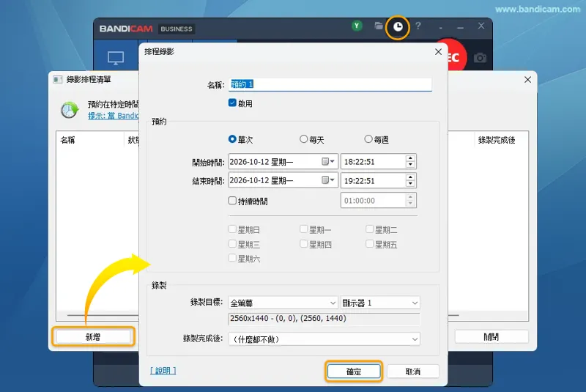Check the 星期二 checkbox
586x392 pixels.
coord(369,229)
